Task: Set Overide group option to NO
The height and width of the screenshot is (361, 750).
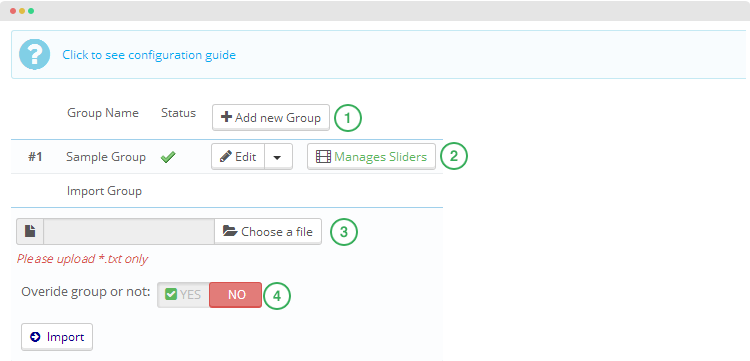Action: pyautogui.click(x=236, y=295)
